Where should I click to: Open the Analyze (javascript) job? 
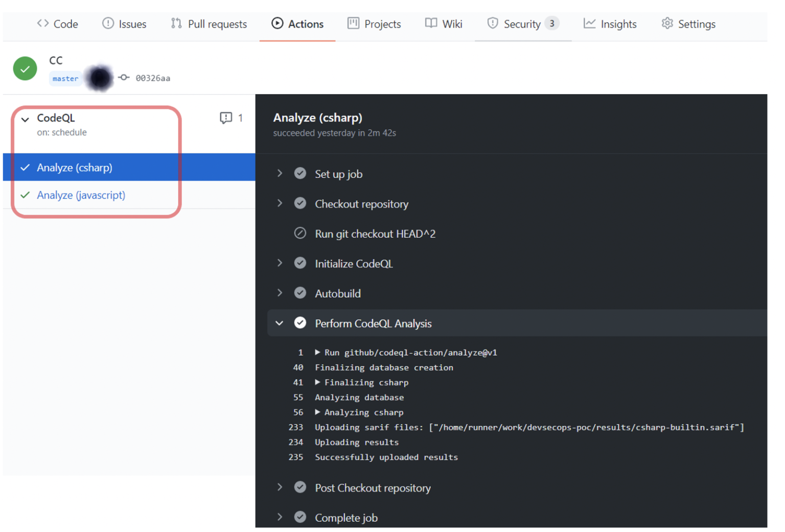coord(81,195)
